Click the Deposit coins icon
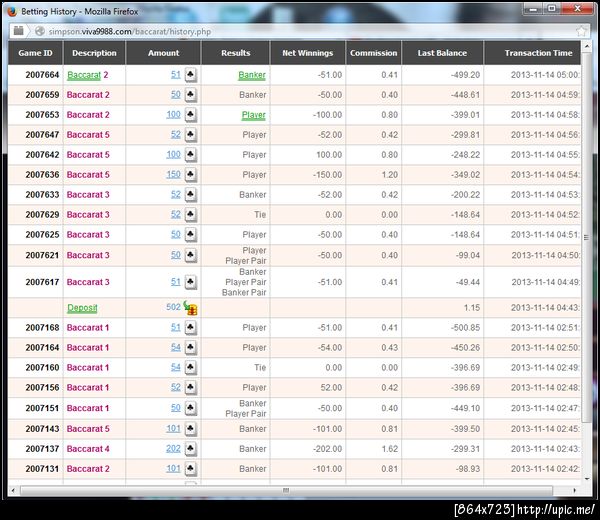 [x=190, y=308]
